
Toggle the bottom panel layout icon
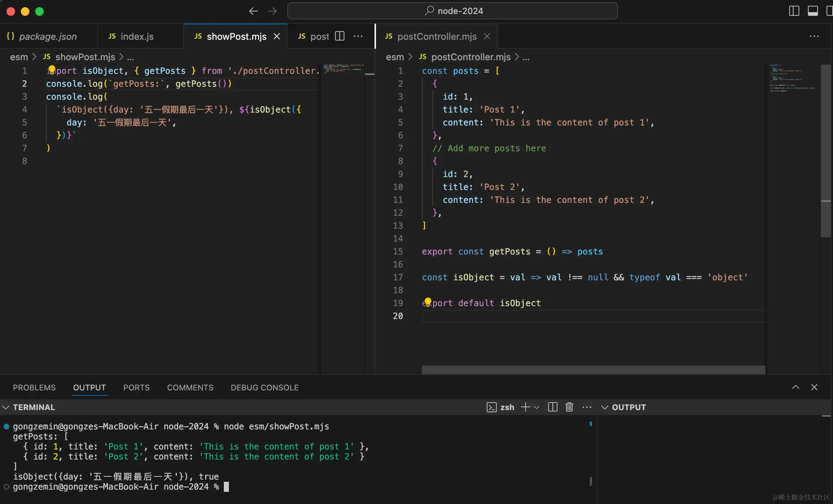click(813, 11)
